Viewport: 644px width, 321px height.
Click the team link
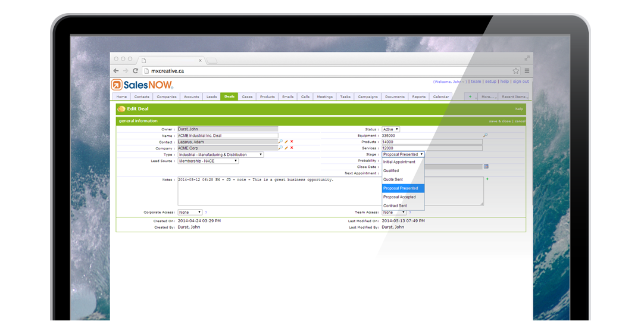476,82
